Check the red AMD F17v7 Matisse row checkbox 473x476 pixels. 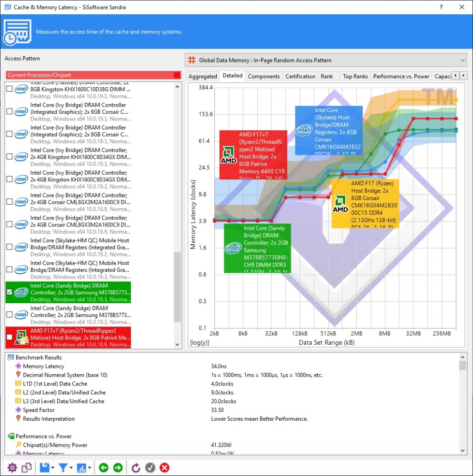point(10,337)
